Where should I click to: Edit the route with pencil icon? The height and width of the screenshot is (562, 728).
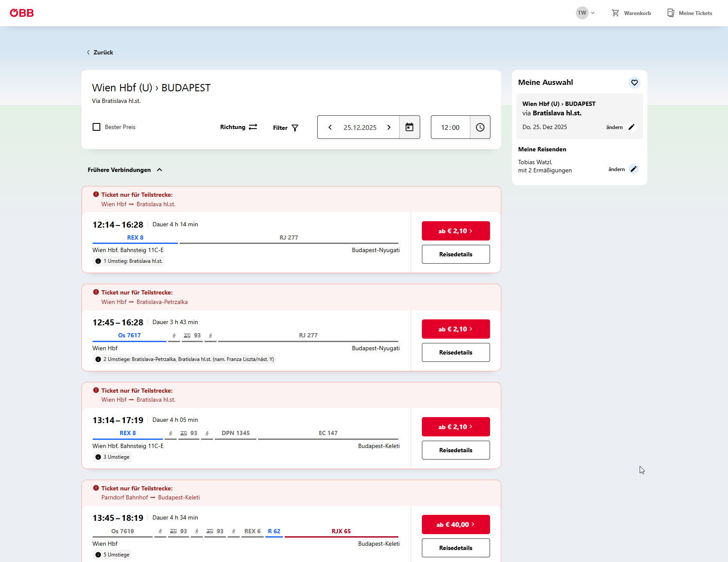pyautogui.click(x=631, y=127)
